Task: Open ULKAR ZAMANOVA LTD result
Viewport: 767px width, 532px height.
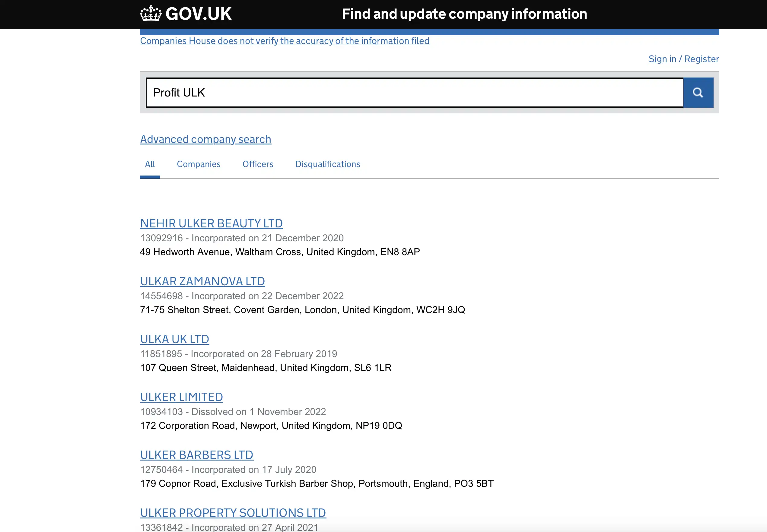Action: pyautogui.click(x=202, y=281)
